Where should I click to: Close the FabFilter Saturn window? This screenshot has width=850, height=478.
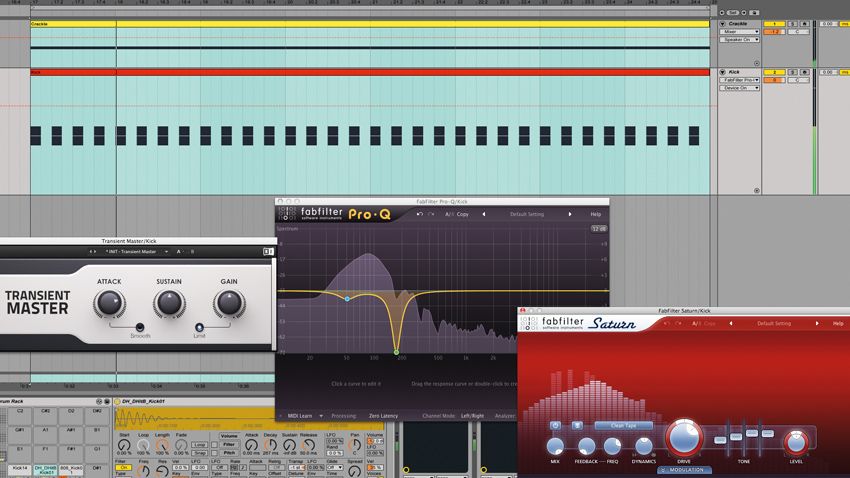[523, 311]
